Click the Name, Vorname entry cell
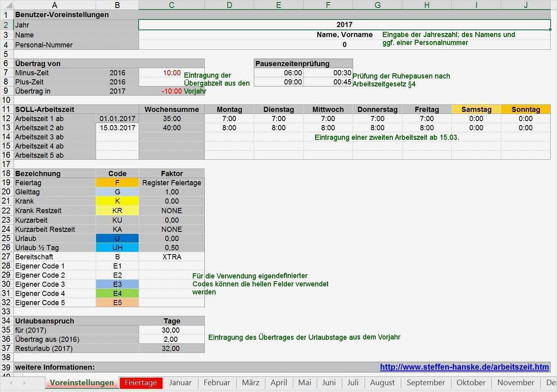The width and height of the screenshot is (557, 392). [x=344, y=35]
